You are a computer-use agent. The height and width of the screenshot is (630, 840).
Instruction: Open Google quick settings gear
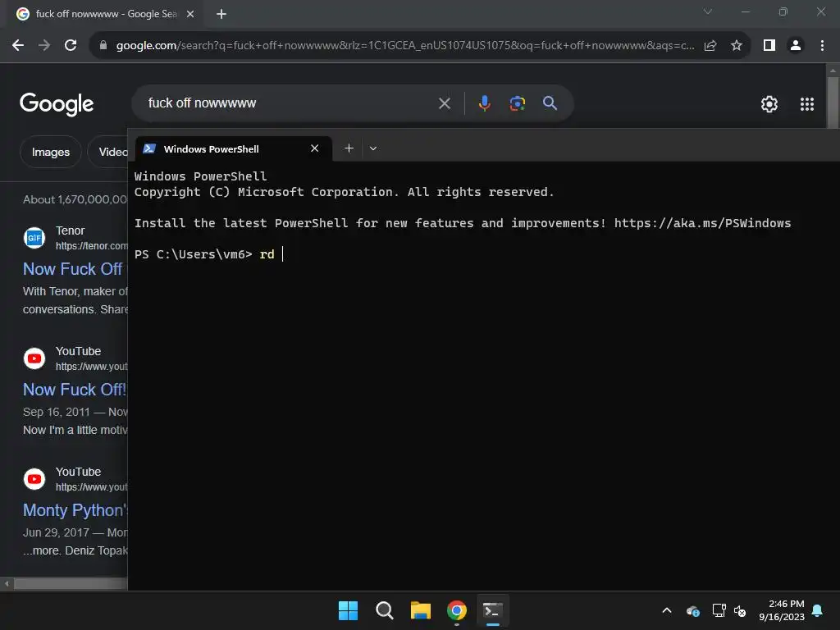[769, 104]
